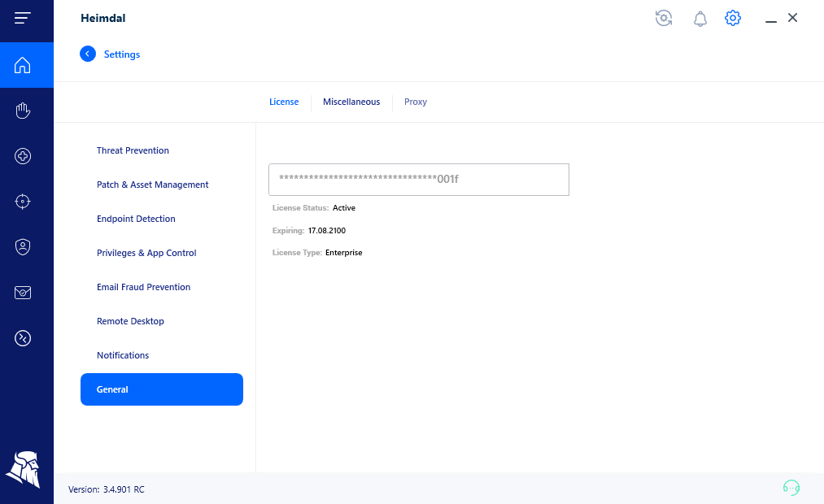Open Remote Desktop settings
Screen dimensions: 824x504
tap(130, 321)
